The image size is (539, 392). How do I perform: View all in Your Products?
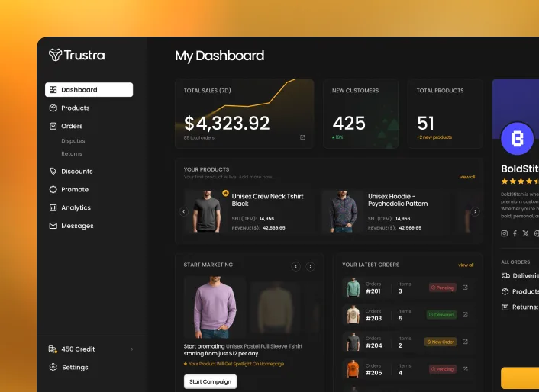467,177
